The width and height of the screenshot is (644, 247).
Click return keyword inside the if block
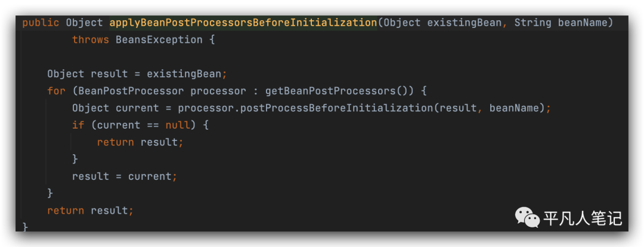click(115, 142)
